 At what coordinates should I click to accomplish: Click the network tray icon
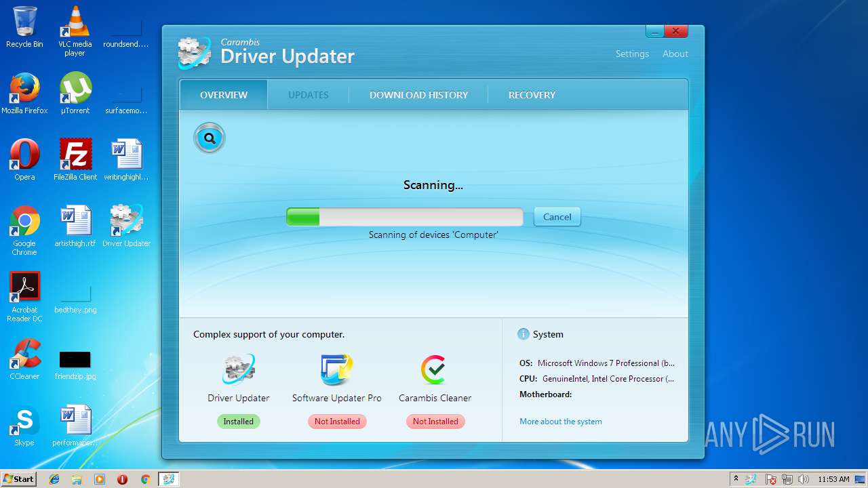787,479
